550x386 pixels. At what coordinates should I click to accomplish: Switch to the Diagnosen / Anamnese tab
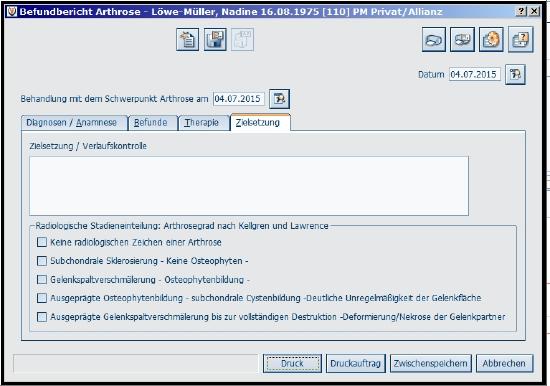(74, 123)
